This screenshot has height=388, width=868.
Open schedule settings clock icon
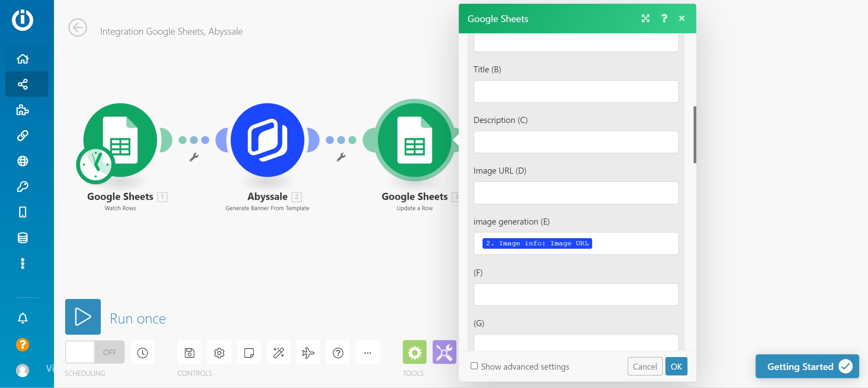coord(143,353)
